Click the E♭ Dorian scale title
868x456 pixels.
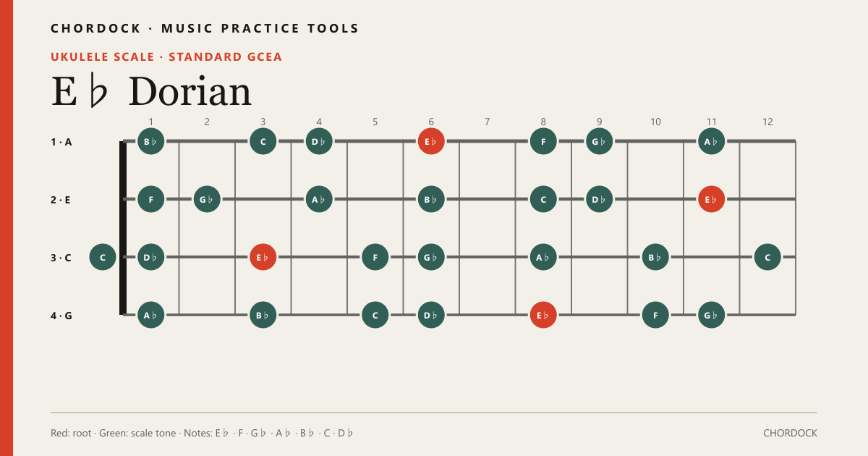[151, 92]
